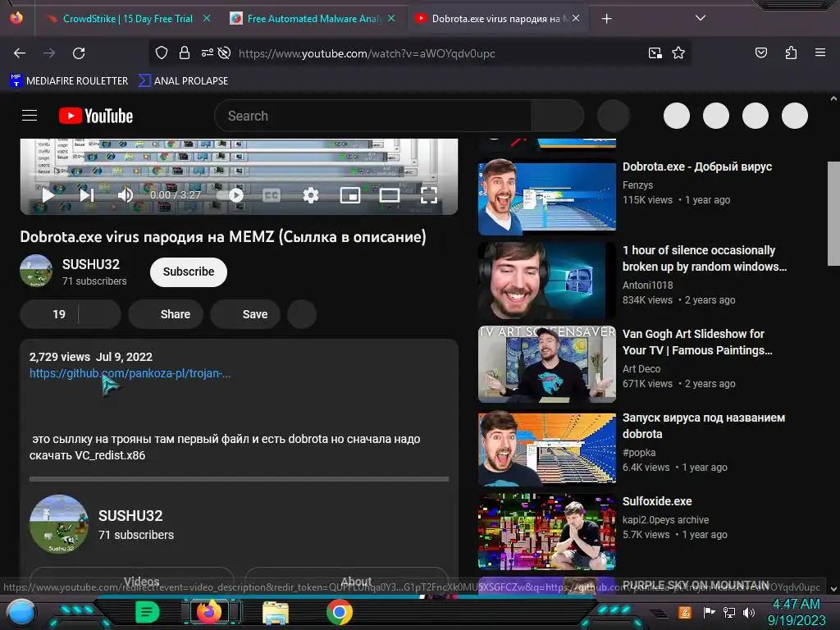Screen dimensions: 840x630
Task: Open Dobrota.exe - Добрый вирус video thumbnail
Action: tap(547, 197)
